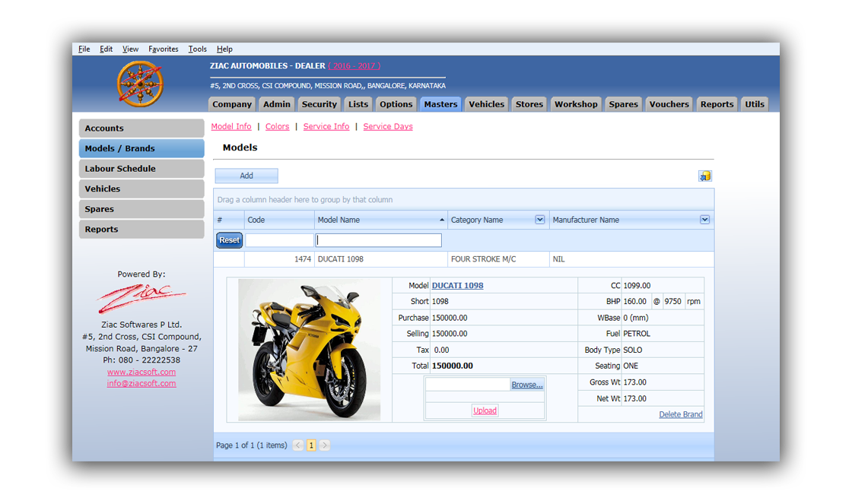The height and width of the screenshot is (504, 852).
Task: Click the rpm value 9750
Action: (672, 302)
